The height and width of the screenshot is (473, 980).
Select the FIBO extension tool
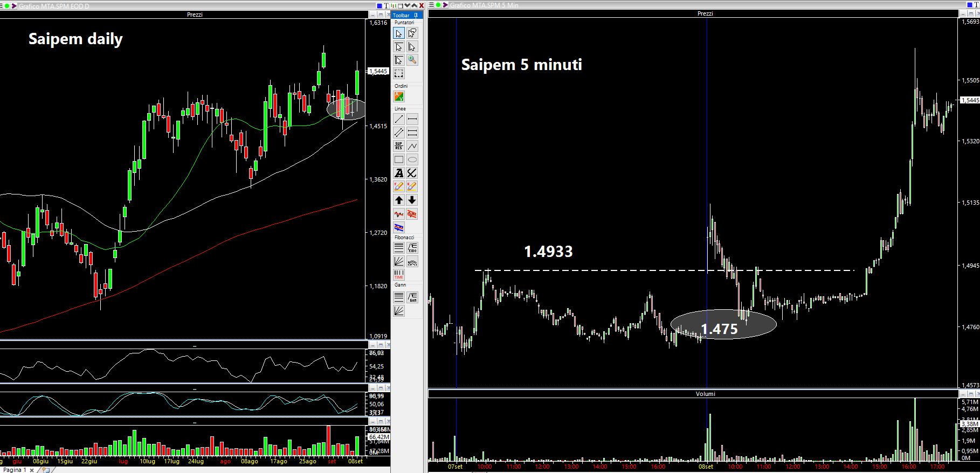412,248
